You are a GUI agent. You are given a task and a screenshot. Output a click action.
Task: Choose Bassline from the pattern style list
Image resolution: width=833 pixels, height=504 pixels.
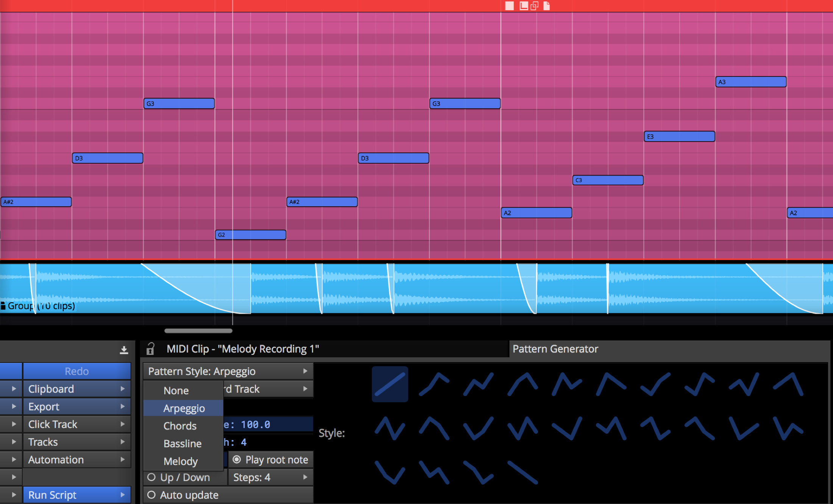point(183,443)
